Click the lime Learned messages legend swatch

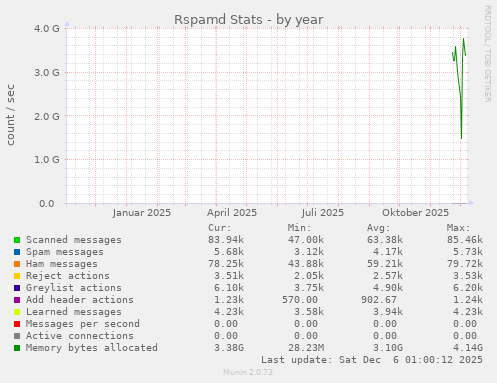pos(17,312)
